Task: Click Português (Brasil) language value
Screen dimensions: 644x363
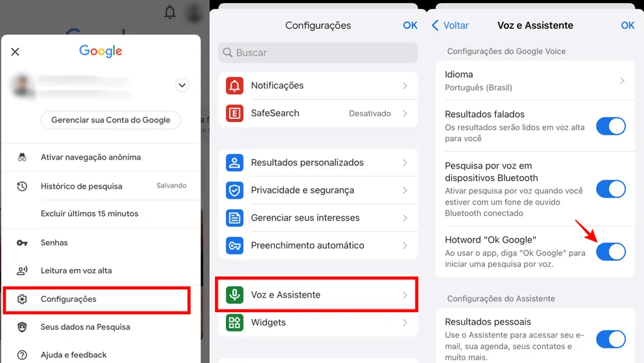Action: click(479, 87)
